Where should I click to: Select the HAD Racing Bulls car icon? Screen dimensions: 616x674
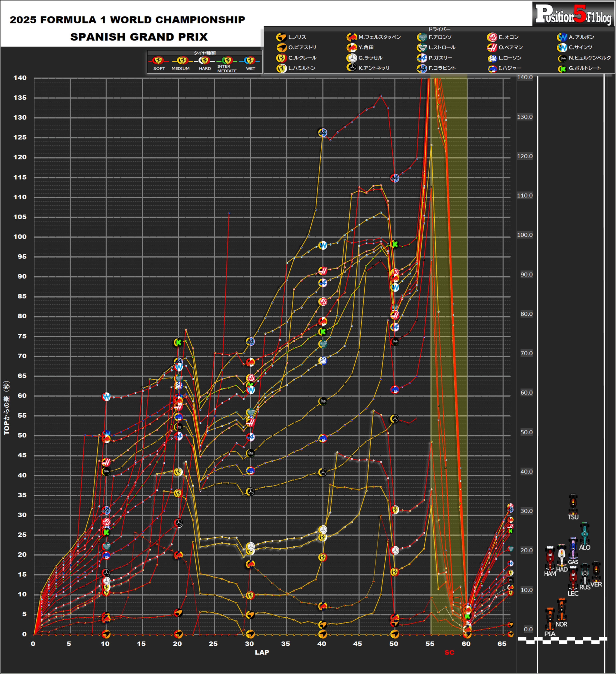562,556
